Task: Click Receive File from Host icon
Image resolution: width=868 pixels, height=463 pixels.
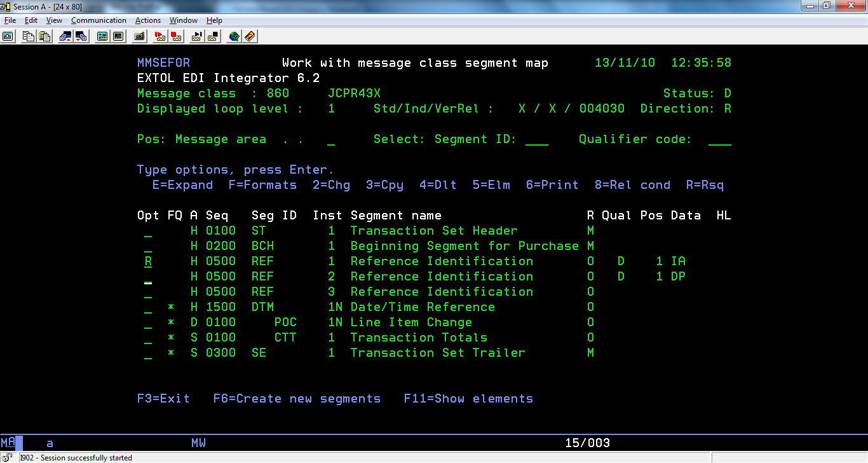Action: click(81, 36)
